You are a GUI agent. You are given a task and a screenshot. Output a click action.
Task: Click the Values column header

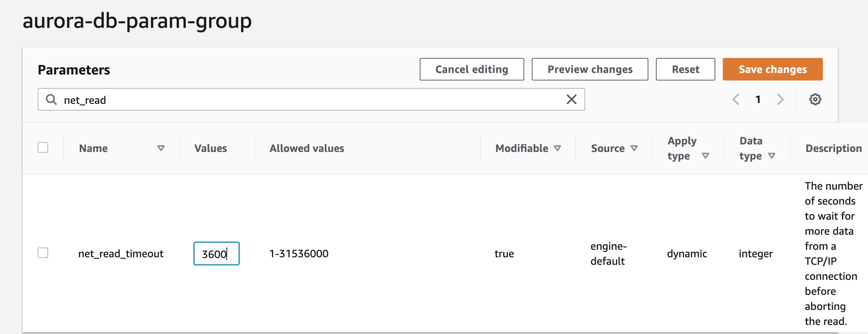tap(211, 148)
